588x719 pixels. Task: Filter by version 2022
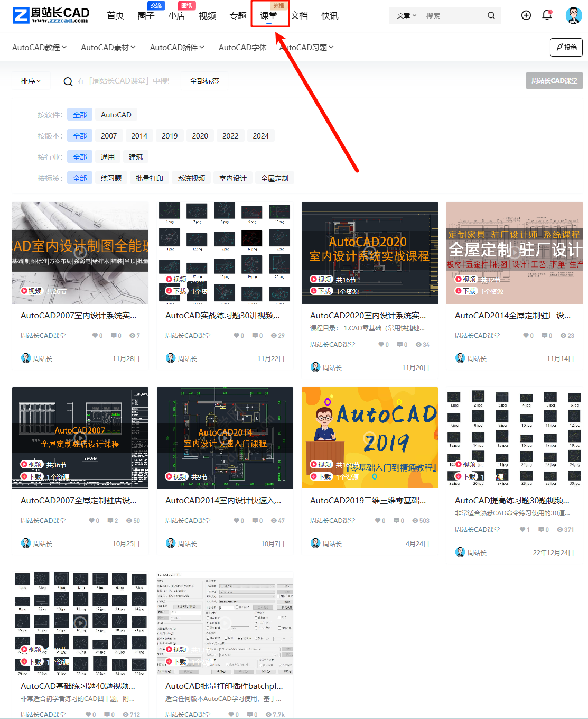click(230, 136)
